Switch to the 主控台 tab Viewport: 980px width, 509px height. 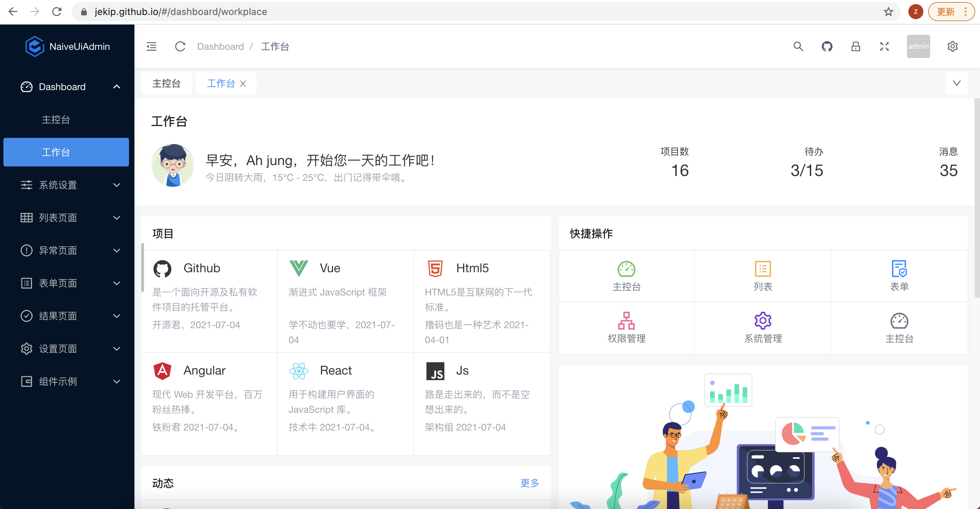tap(166, 83)
